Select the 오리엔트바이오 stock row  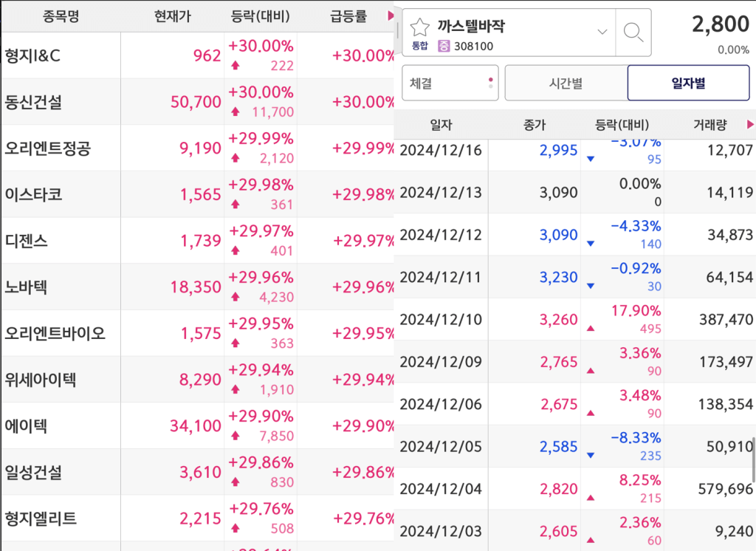tap(198, 333)
